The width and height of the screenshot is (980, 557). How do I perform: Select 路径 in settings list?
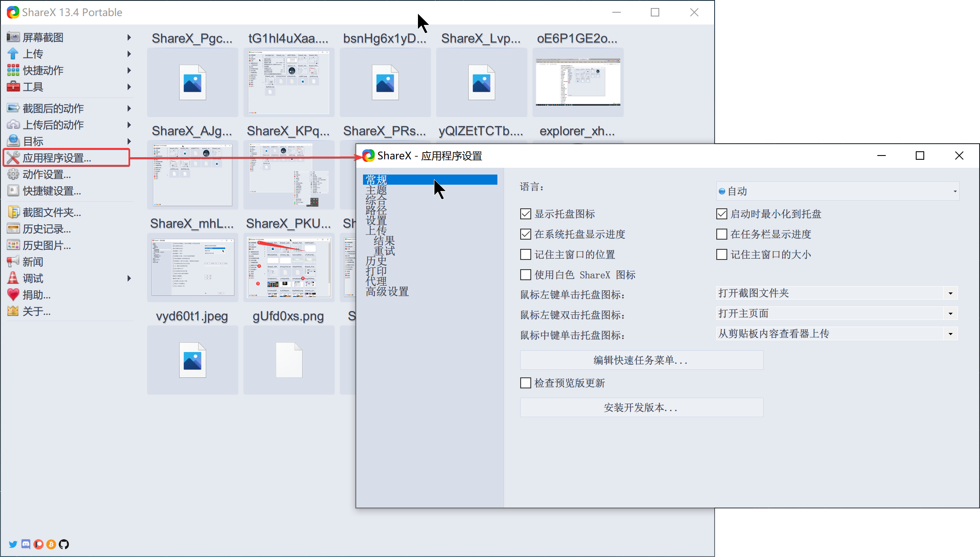[x=376, y=210]
